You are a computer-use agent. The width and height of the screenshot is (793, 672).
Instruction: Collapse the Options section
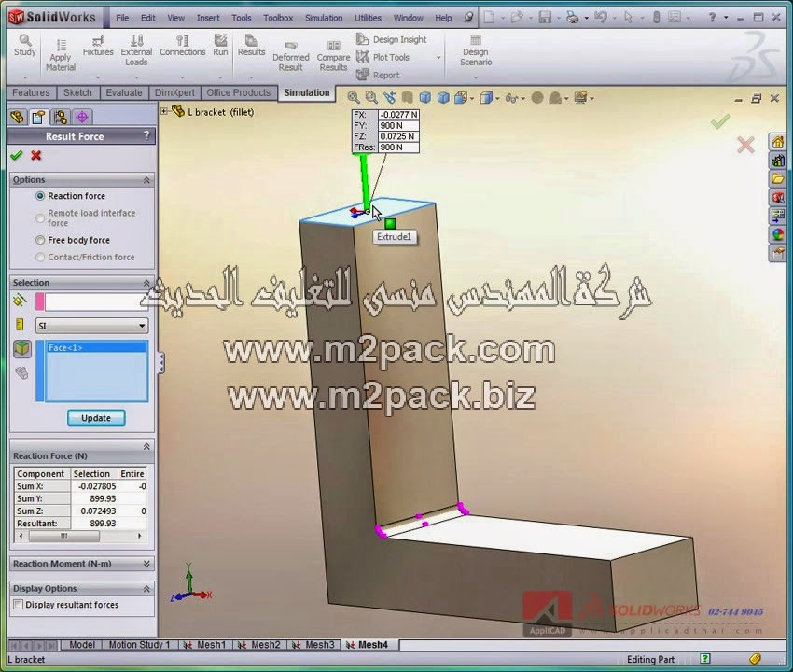(146, 180)
